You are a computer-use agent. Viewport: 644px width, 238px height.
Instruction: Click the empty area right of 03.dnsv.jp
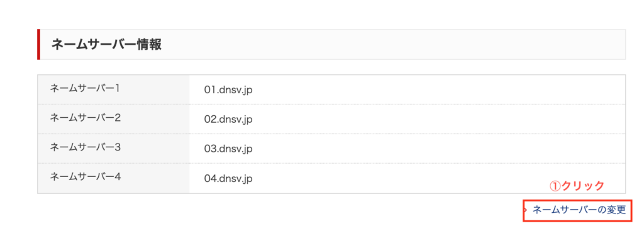coord(438,149)
